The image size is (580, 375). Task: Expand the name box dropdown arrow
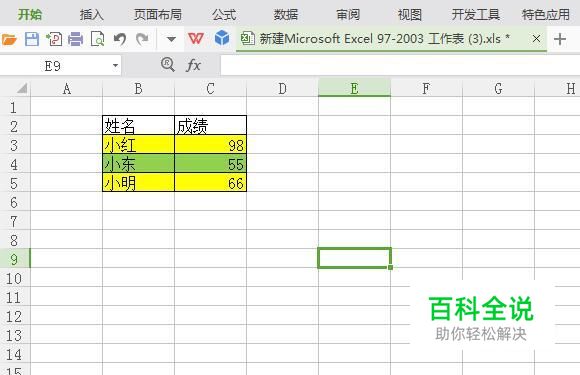(x=115, y=66)
